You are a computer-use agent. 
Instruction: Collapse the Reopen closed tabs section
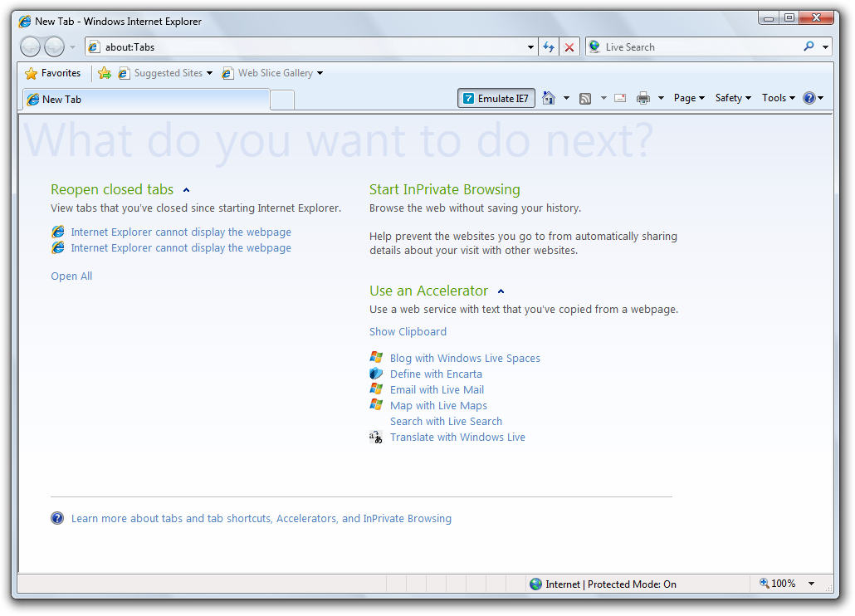pos(187,190)
